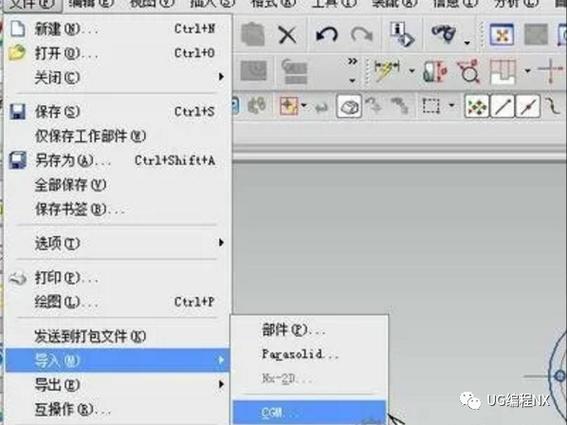Screen dimensions: 567x425
Task: Click the dashed rectangle selection icon
Action: [431, 106]
